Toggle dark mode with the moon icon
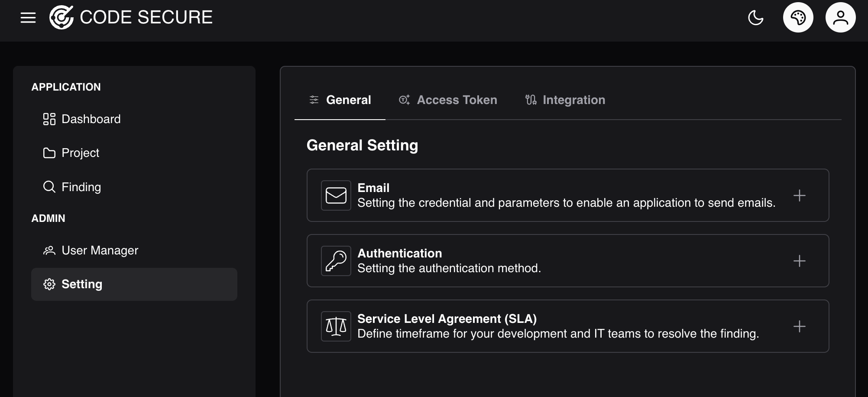The width and height of the screenshot is (868, 397). coord(756,18)
